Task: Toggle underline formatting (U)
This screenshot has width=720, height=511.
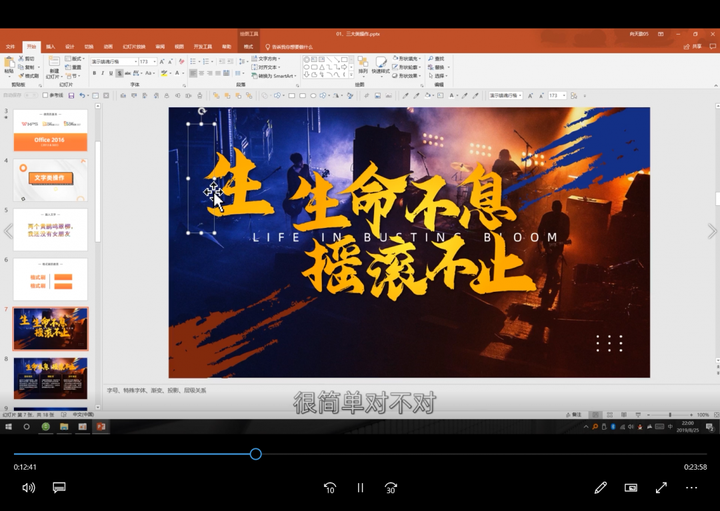Action: pyautogui.click(x=111, y=73)
